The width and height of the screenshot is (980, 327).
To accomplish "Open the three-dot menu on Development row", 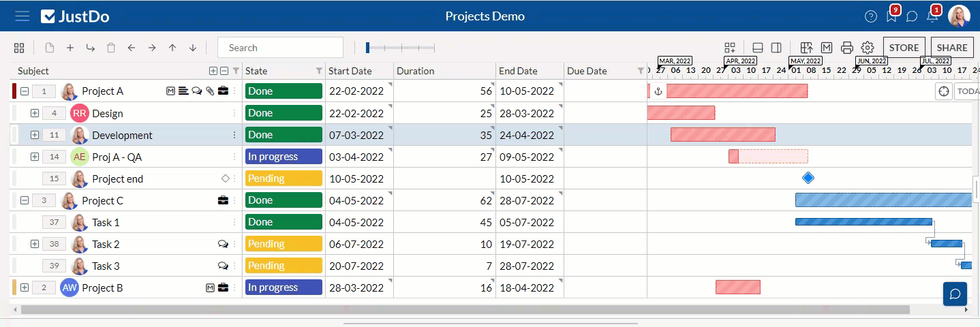I will tap(235, 135).
